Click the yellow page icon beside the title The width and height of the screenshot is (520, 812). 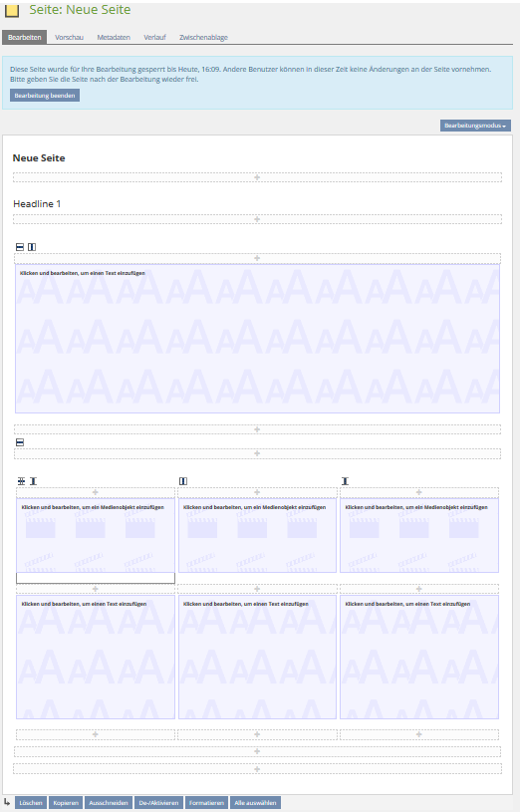click(11, 10)
